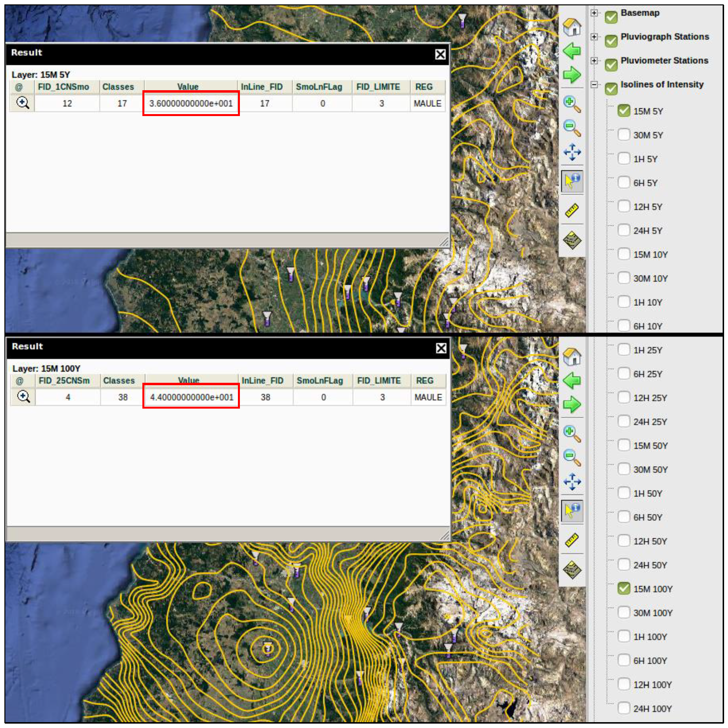Select the zoom out magnifier in lower toolbar
728x728 pixels.
[x=572, y=457]
